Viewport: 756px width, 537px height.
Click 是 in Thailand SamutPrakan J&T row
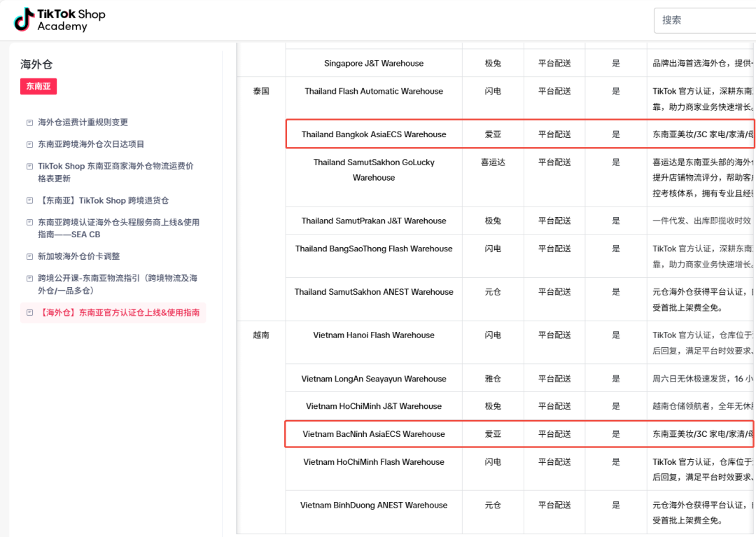616,221
